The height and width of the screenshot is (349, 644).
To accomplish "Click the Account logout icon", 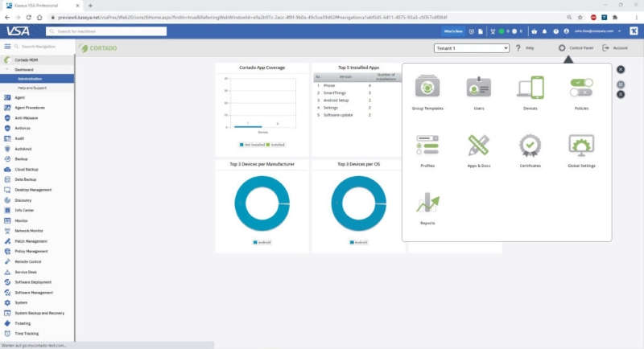I will click(x=605, y=48).
